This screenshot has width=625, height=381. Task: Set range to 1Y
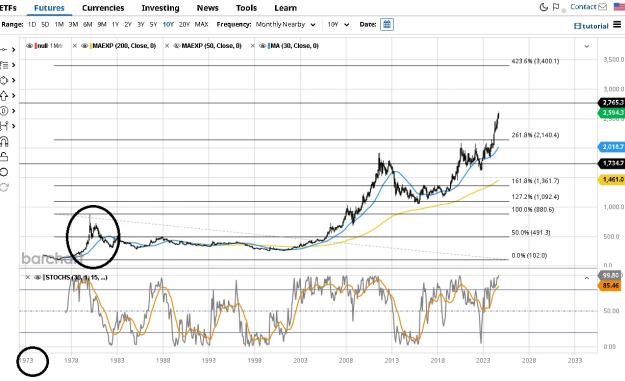(115, 24)
